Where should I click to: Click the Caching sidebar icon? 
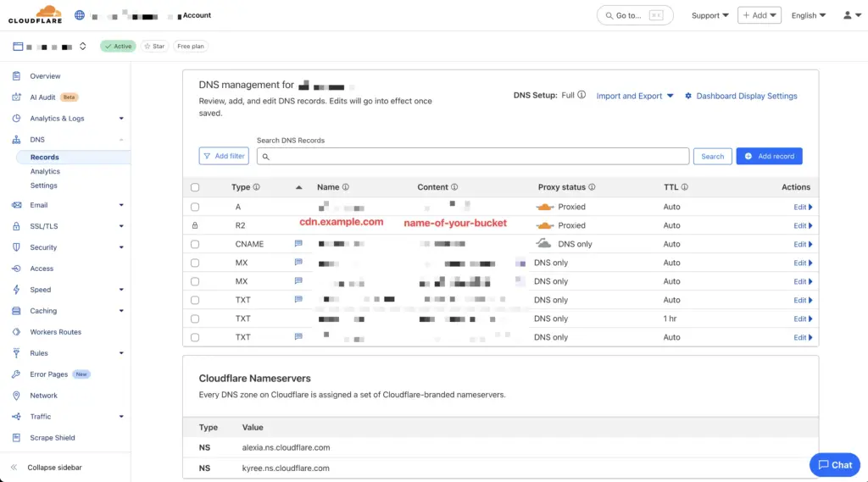point(17,310)
